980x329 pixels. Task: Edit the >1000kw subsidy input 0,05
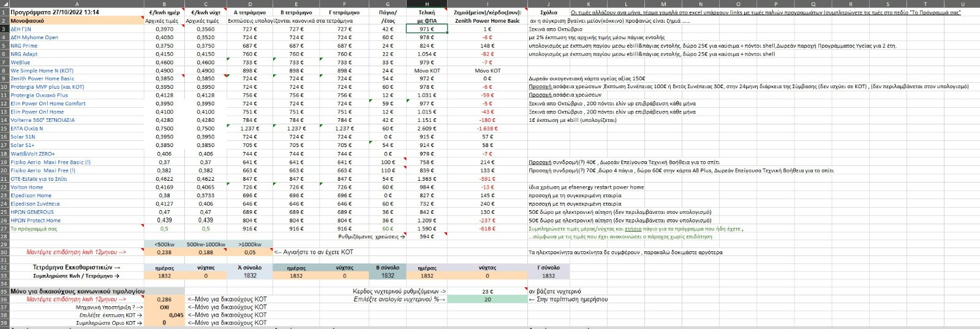250,252
